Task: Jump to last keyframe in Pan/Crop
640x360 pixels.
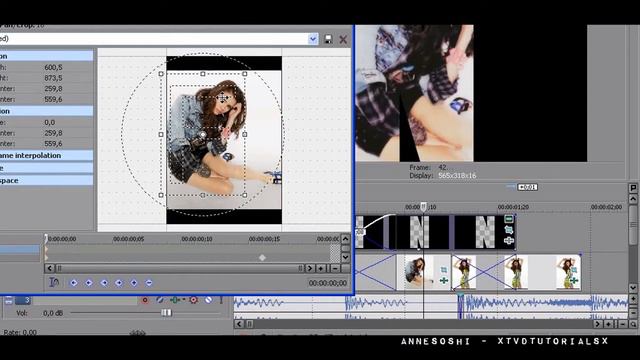Action: (119, 282)
